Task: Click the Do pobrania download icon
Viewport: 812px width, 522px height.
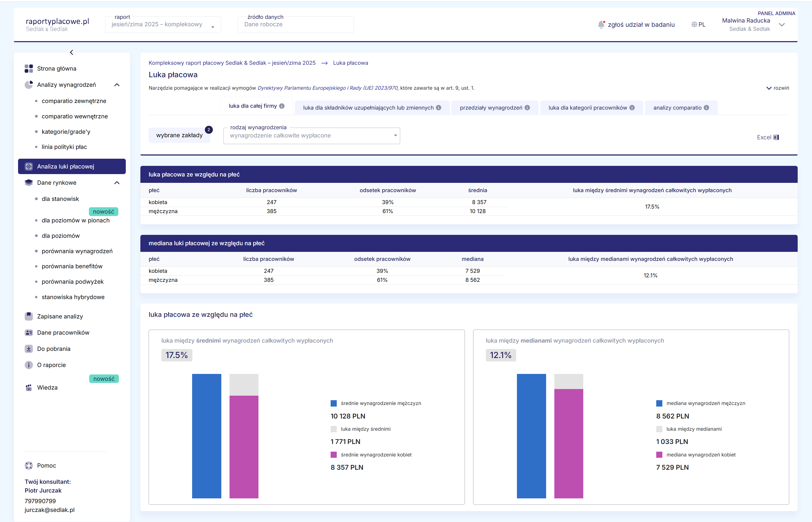Action: (29, 349)
